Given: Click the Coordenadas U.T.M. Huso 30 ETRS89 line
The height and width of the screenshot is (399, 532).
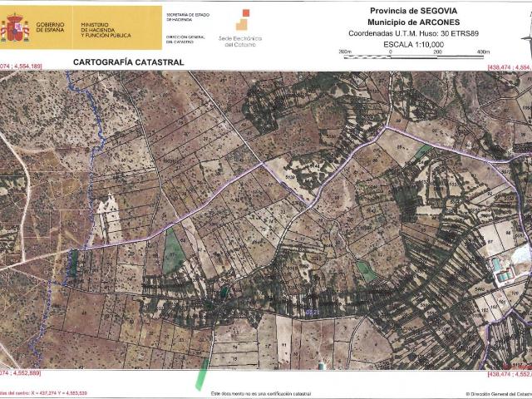Looking at the screenshot, I should click(x=394, y=32).
